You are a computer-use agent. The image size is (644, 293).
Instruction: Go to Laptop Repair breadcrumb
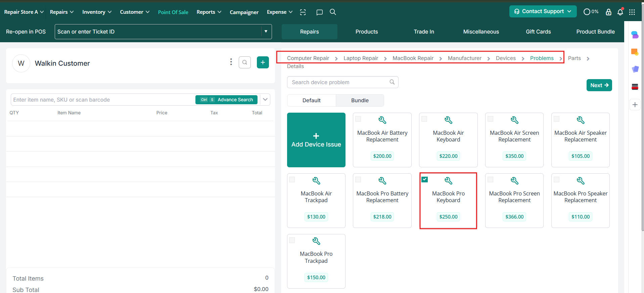(361, 58)
